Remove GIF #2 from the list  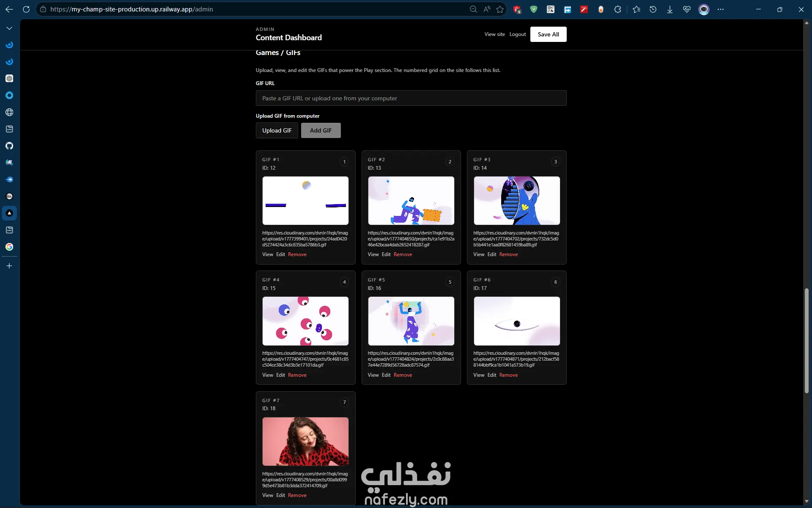pos(403,254)
